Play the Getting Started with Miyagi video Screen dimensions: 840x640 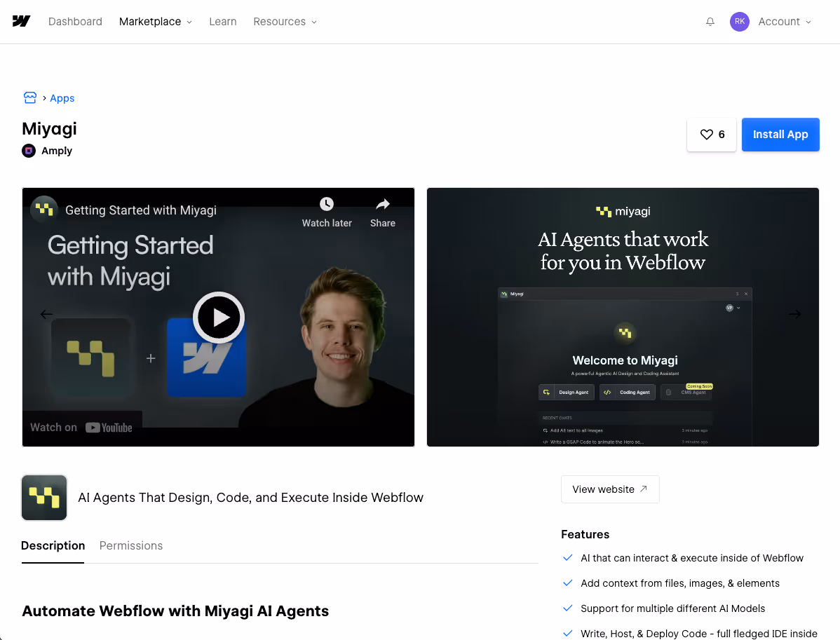[x=219, y=318]
